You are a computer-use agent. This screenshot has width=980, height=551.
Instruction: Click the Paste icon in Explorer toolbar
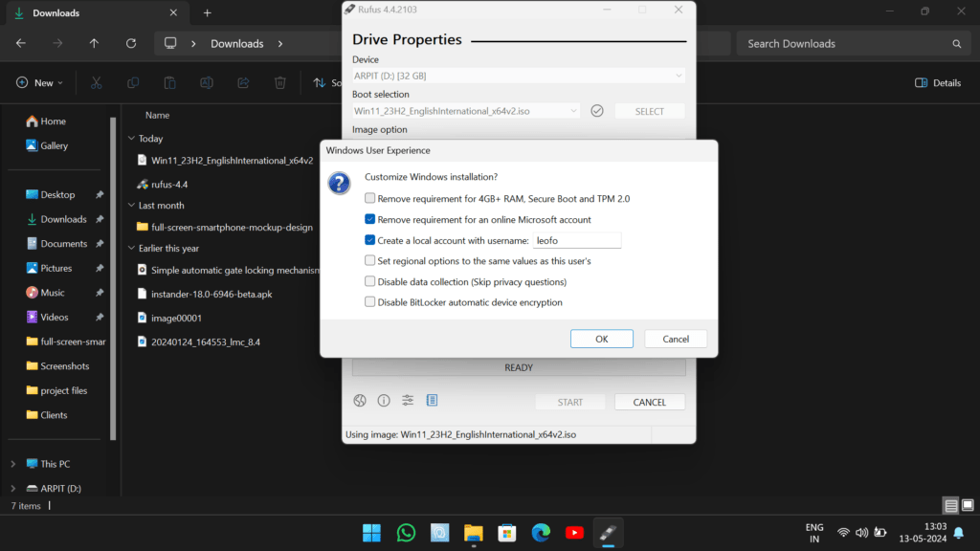pos(169,82)
